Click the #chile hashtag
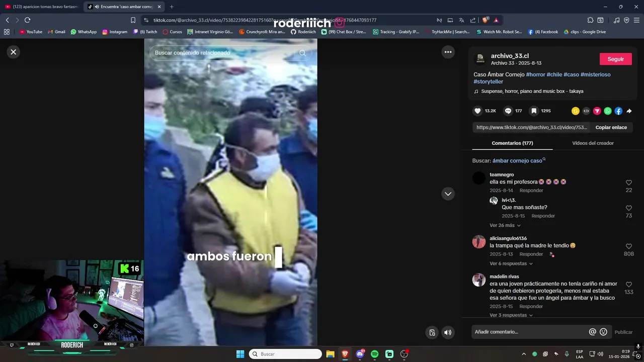Screen dimensions: 644x362 [x=554, y=74]
